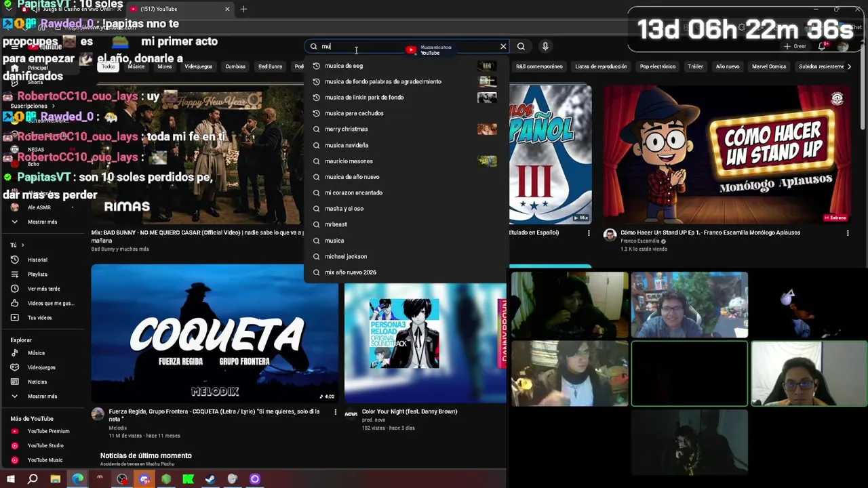Close the YouTube browser tab
868x488 pixels.
pyautogui.click(x=227, y=9)
